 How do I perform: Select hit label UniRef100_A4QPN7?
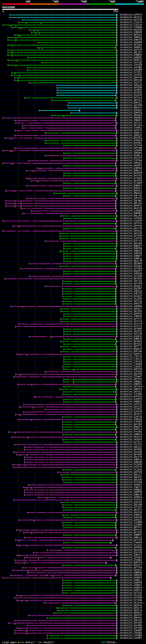point(131,578)
